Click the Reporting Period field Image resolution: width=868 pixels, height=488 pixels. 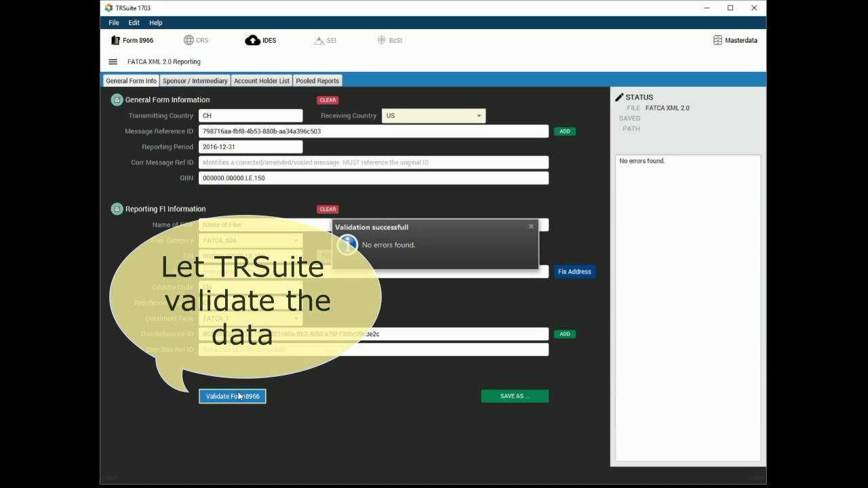coord(250,147)
